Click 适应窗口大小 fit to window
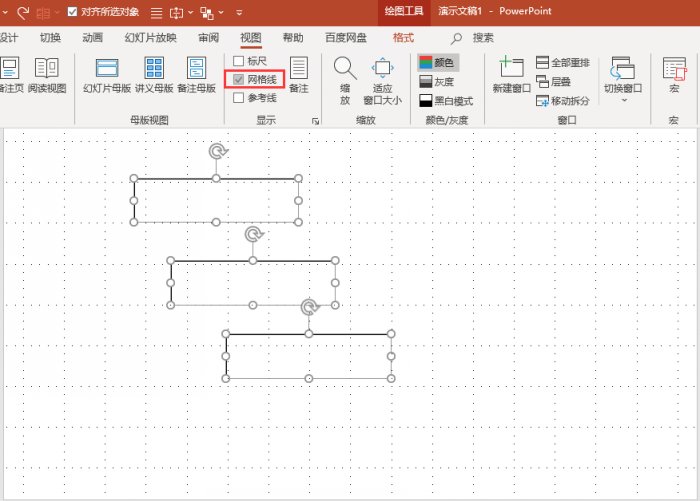 point(383,81)
